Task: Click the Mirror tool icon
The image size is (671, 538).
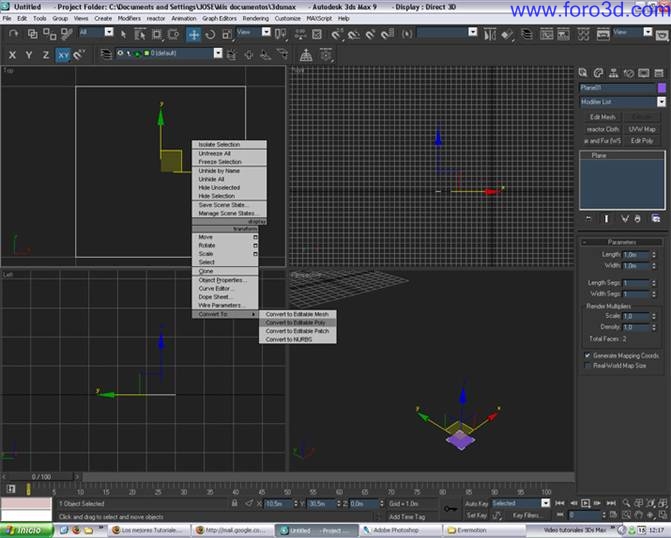Action: (x=490, y=34)
